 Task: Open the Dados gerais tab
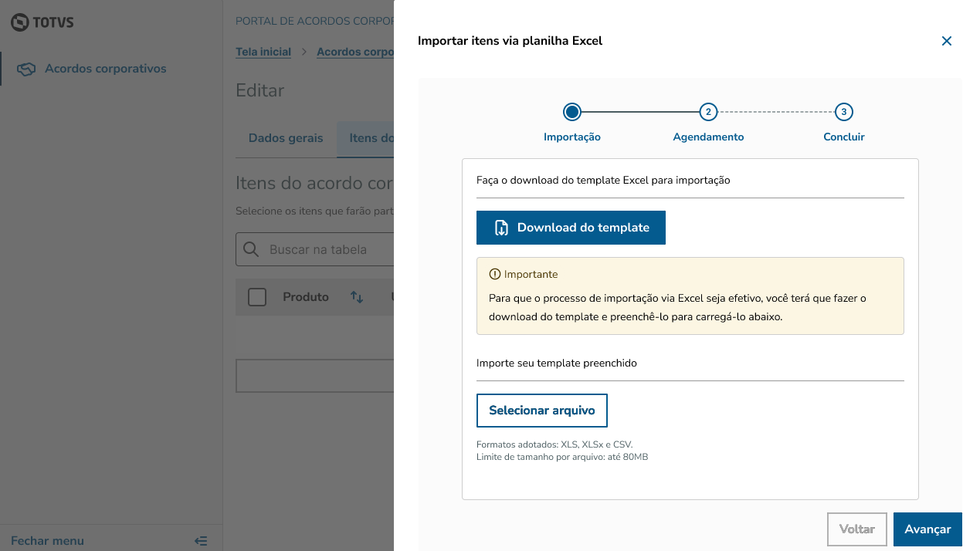286,138
